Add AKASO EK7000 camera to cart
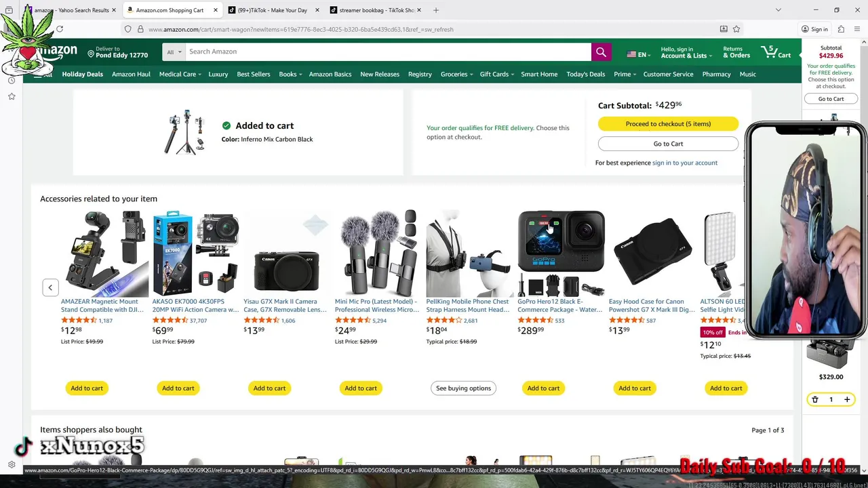Screen dimensions: 868x488 (178, 388)
